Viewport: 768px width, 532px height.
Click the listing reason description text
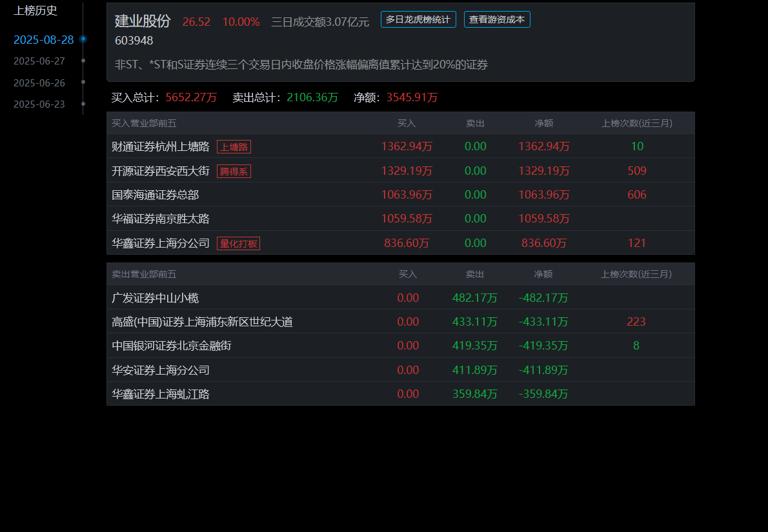pyautogui.click(x=301, y=64)
